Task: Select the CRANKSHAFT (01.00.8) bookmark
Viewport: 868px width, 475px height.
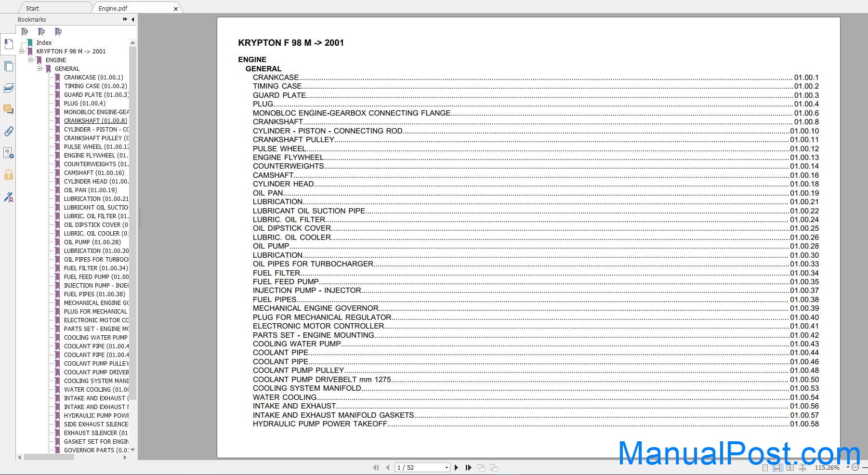Action: coord(95,120)
